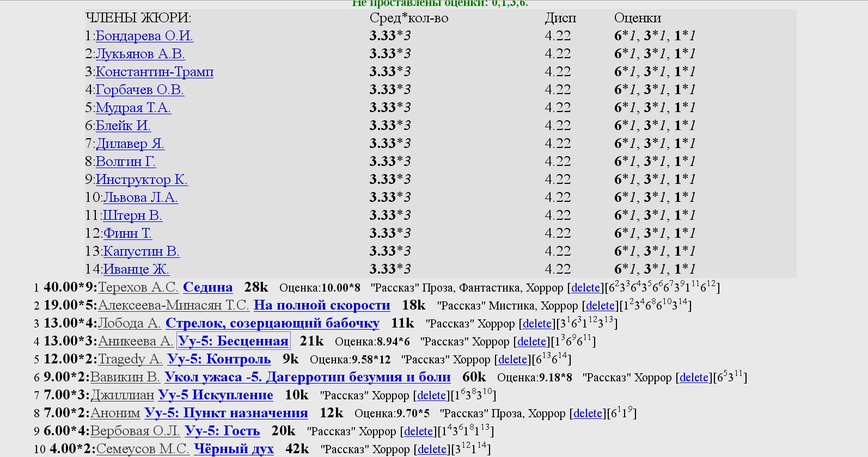Open author Лобода А. link
This screenshot has width=868, height=457.
(130, 323)
